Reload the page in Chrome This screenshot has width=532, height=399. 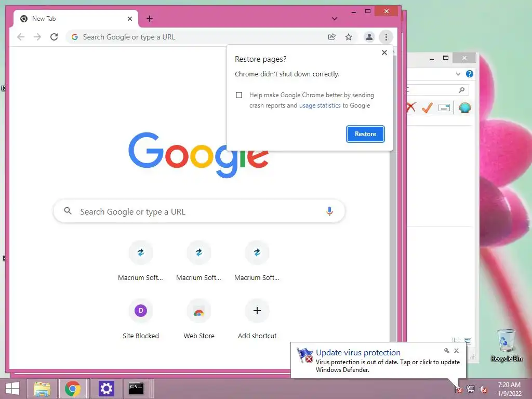54,37
